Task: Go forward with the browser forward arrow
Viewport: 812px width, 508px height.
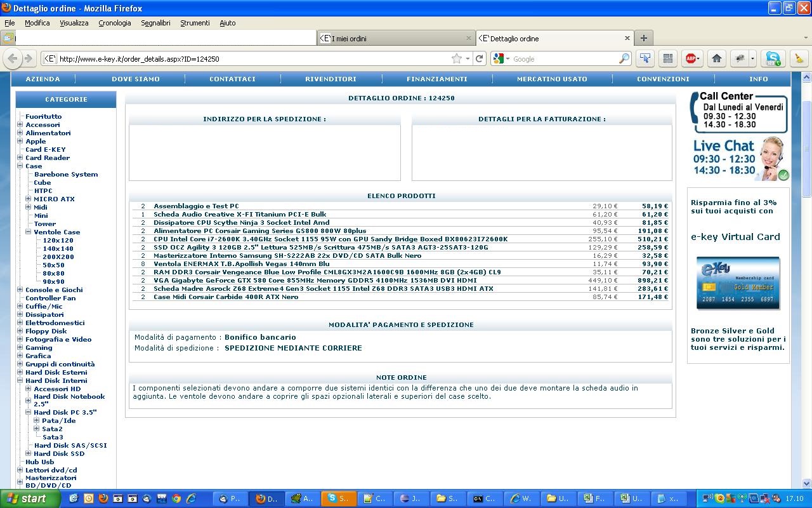Action: (29, 58)
